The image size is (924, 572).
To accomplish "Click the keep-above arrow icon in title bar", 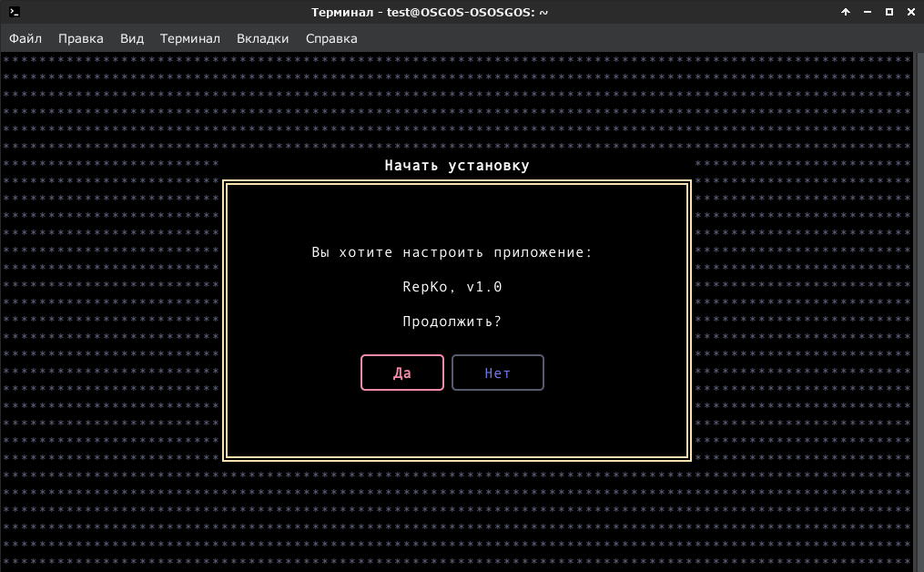I will 846,12.
